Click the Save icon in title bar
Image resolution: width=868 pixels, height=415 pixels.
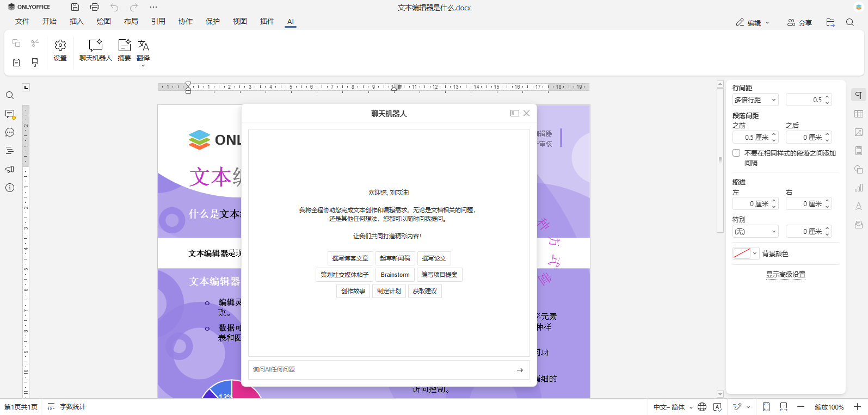75,7
